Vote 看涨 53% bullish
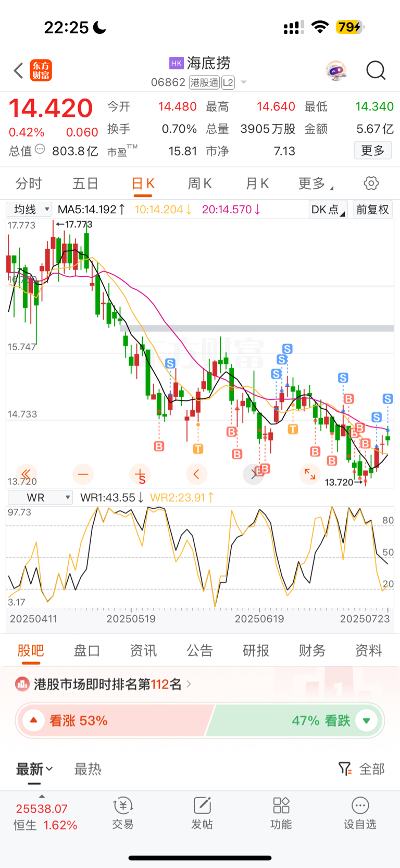The width and height of the screenshot is (400, 868). click(115, 720)
